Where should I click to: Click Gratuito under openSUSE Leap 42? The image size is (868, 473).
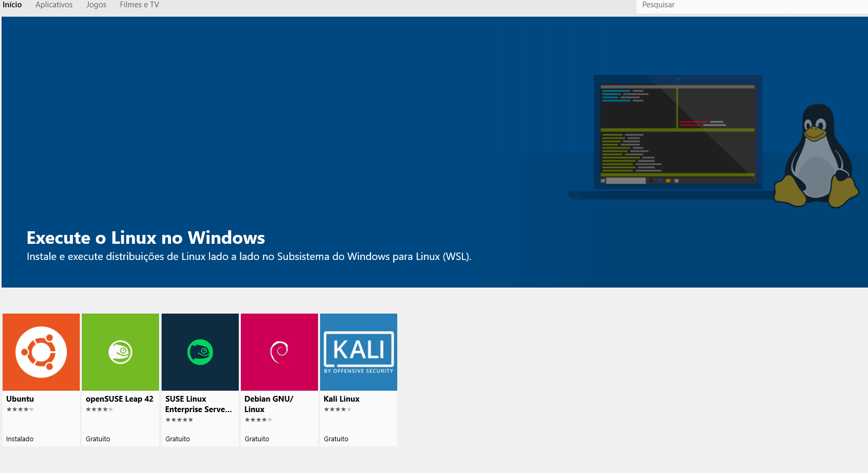(98, 439)
